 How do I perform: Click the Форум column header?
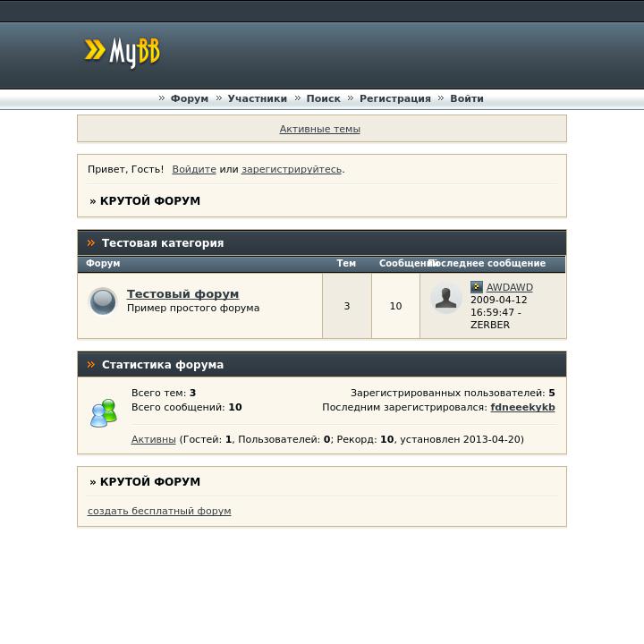point(103,263)
